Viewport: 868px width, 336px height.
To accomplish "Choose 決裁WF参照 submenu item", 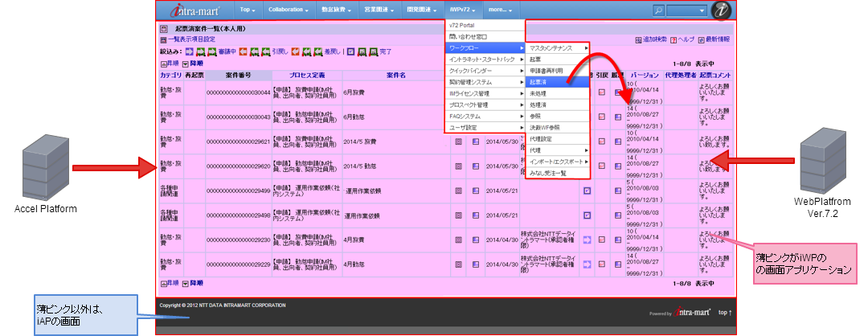I will point(557,127).
